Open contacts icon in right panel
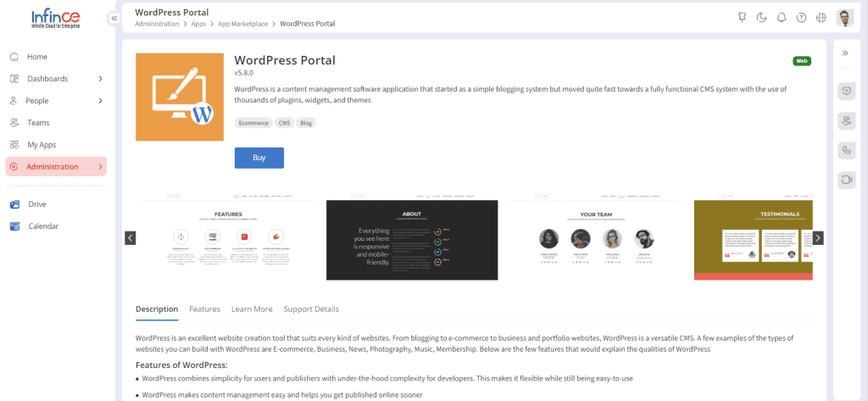 coord(847,120)
